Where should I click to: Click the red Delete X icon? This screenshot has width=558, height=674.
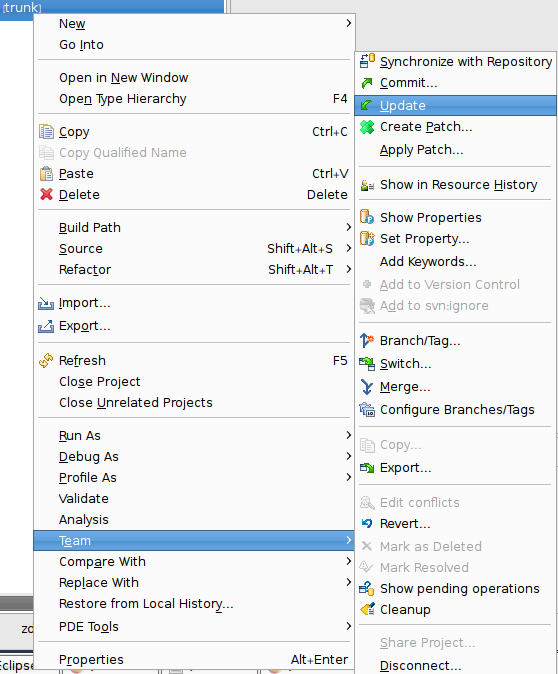point(46,194)
